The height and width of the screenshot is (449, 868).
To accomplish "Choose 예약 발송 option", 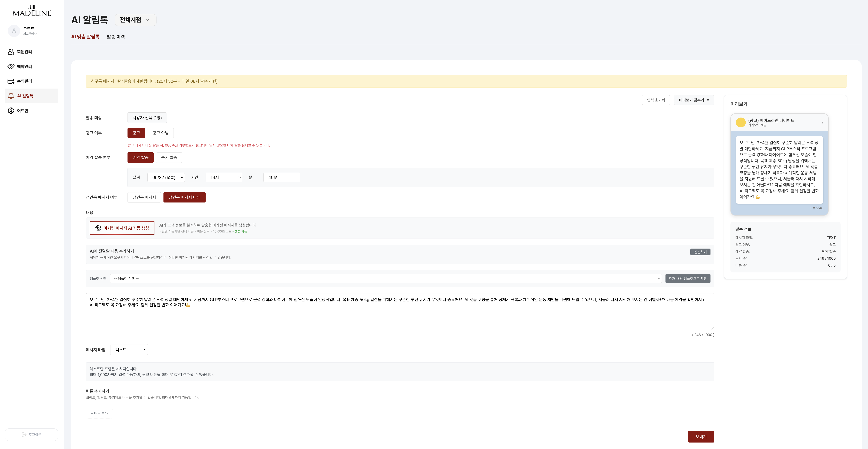I will pyautogui.click(x=140, y=157).
